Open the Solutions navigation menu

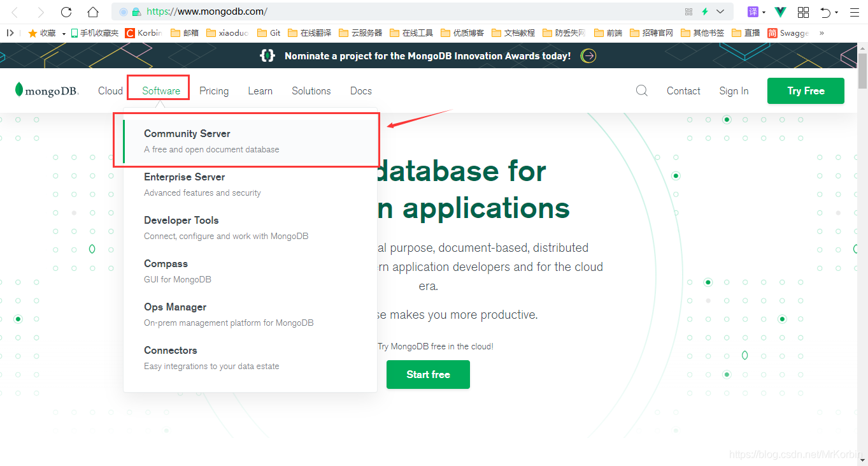tap(311, 91)
